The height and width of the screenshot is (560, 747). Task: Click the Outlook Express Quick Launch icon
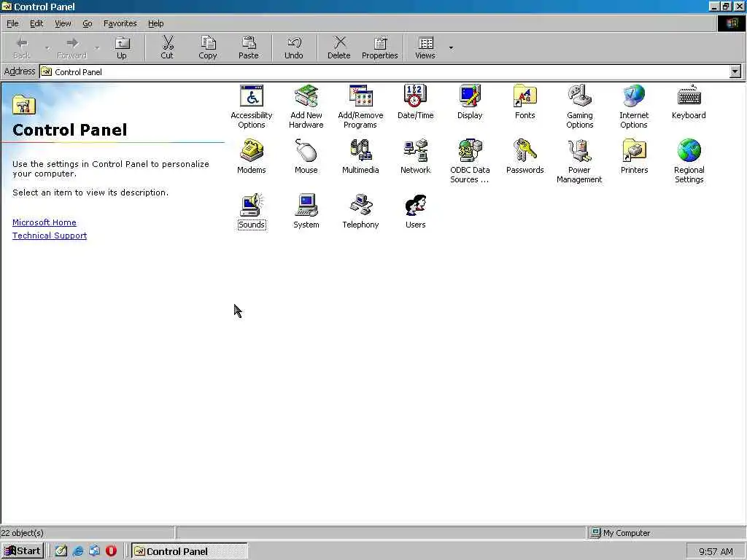[94, 551]
